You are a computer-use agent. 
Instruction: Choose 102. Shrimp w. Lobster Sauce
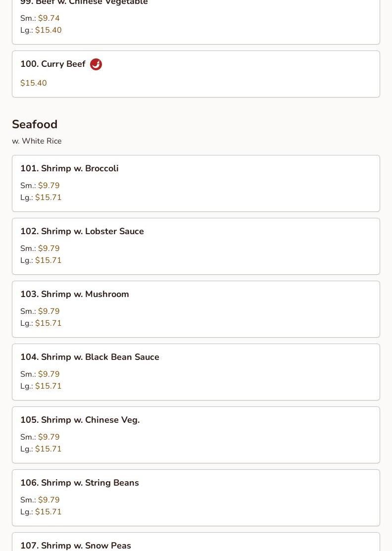coord(196,247)
